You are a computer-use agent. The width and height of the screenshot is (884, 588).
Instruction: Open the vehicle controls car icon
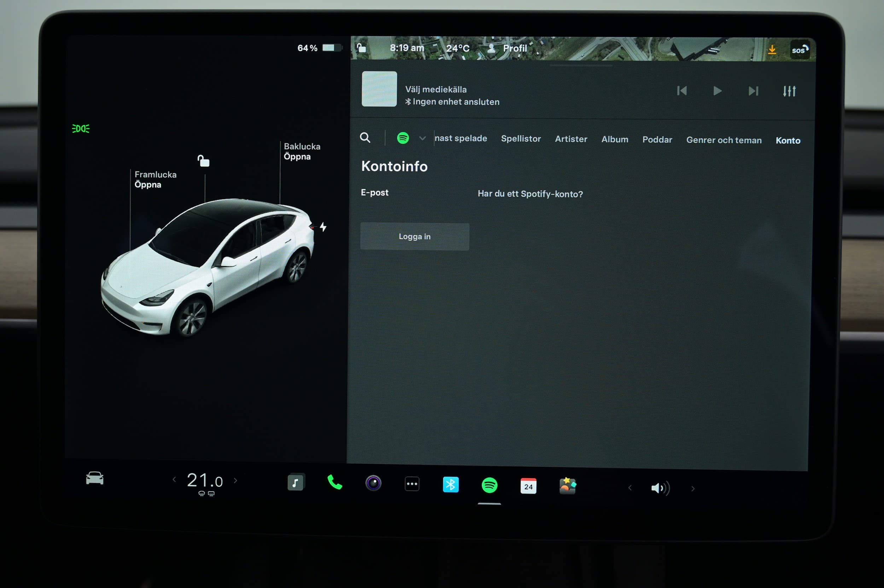[x=94, y=478]
